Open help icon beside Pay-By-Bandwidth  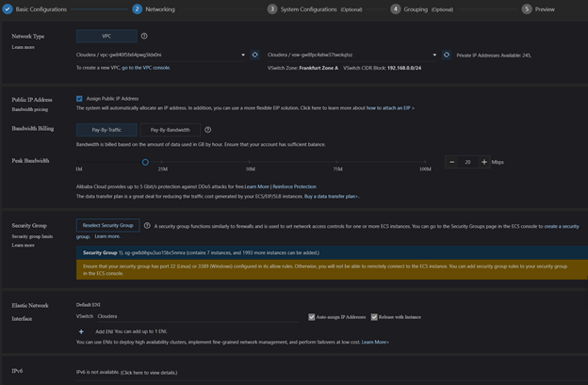point(207,130)
